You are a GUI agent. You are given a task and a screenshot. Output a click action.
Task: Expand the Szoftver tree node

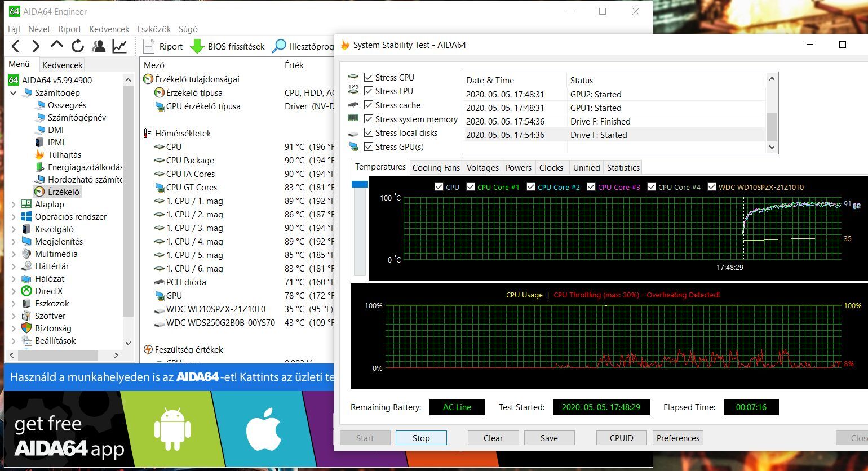pyautogui.click(x=14, y=316)
